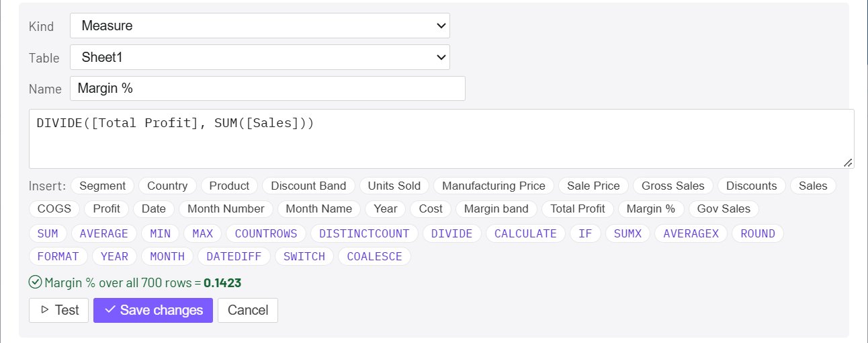The width and height of the screenshot is (868, 343).
Task: Click Save changes
Action: pyautogui.click(x=153, y=310)
